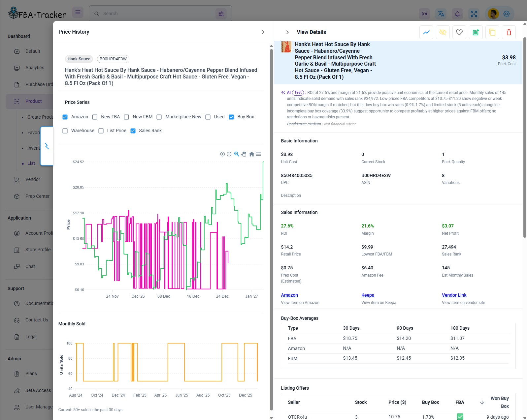Screen dimensions: 527x420
Task: Open the Keepa link
Action: click(x=368, y=295)
